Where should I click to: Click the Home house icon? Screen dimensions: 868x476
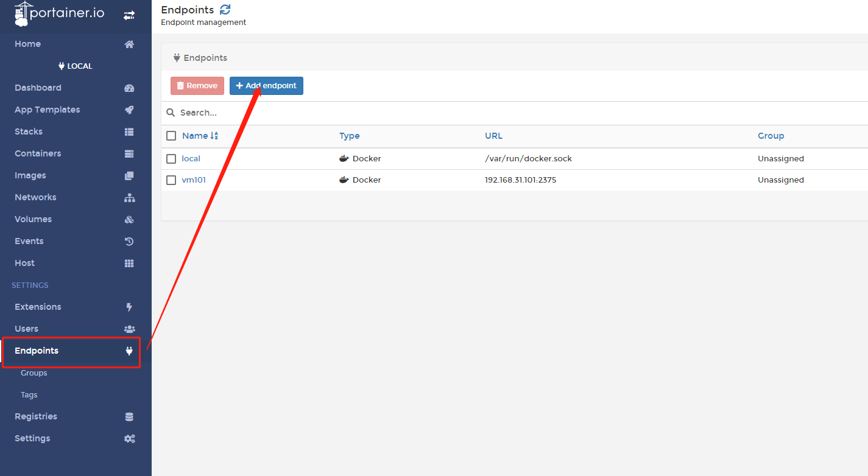pyautogui.click(x=129, y=44)
